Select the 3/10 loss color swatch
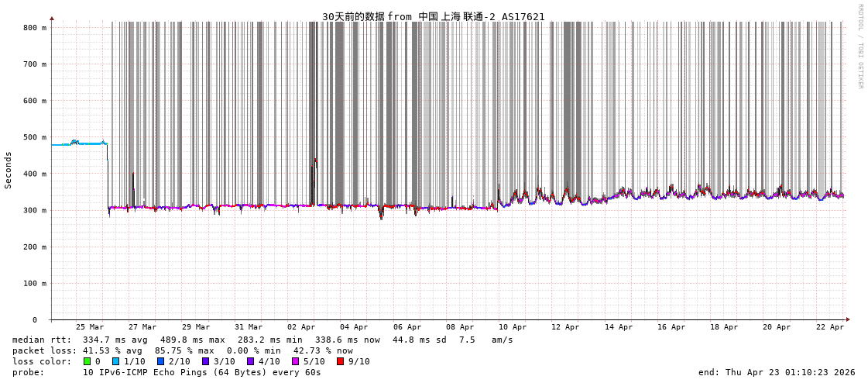 (206, 361)
